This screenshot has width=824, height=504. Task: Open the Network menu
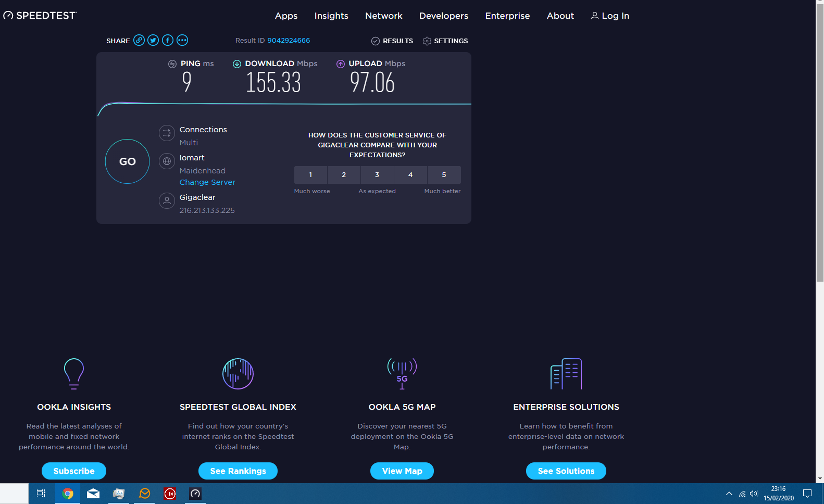(384, 16)
